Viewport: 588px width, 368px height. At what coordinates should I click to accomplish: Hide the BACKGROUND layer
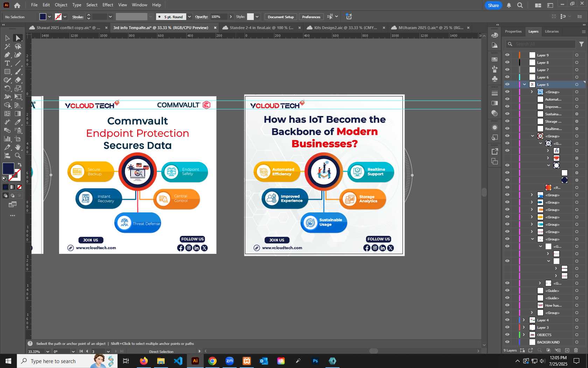coord(507,342)
